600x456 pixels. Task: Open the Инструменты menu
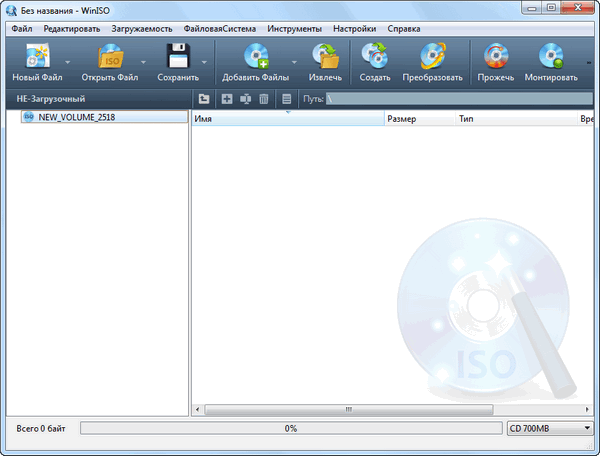(x=294, y=29)
